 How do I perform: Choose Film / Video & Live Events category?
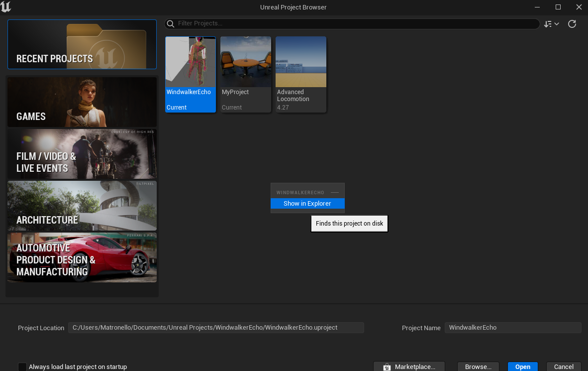point(82,154)
